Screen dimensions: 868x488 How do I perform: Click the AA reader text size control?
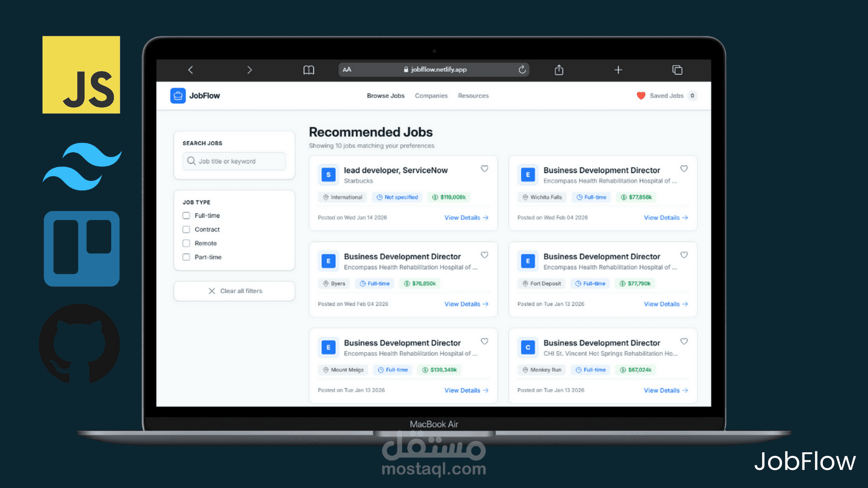(347, 70)
